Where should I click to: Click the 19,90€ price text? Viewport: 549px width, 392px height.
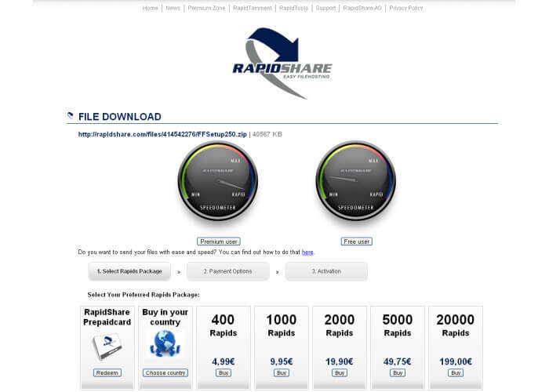340,361
